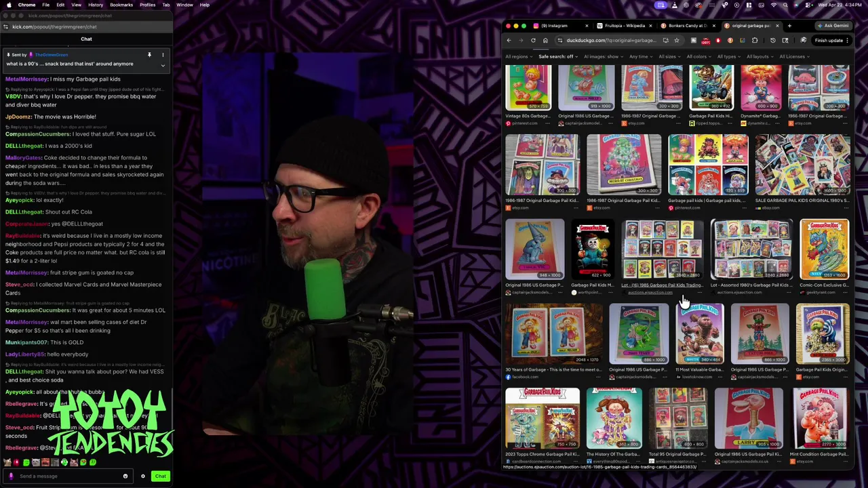
Task: Open browser home page icon
Action: (545, 41)
